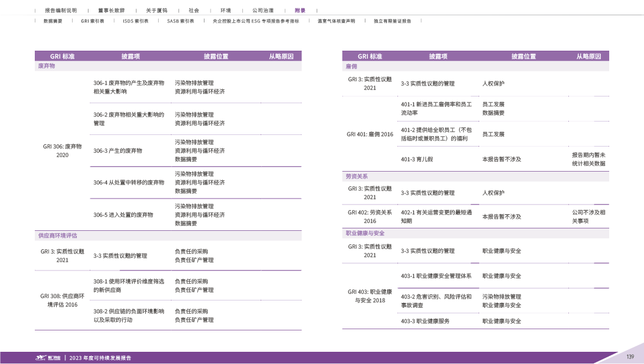Open the 央企控股上市公司 ESG 专项报告参考指标 link
The image size is (644, 364).
[x=255, y=21]
